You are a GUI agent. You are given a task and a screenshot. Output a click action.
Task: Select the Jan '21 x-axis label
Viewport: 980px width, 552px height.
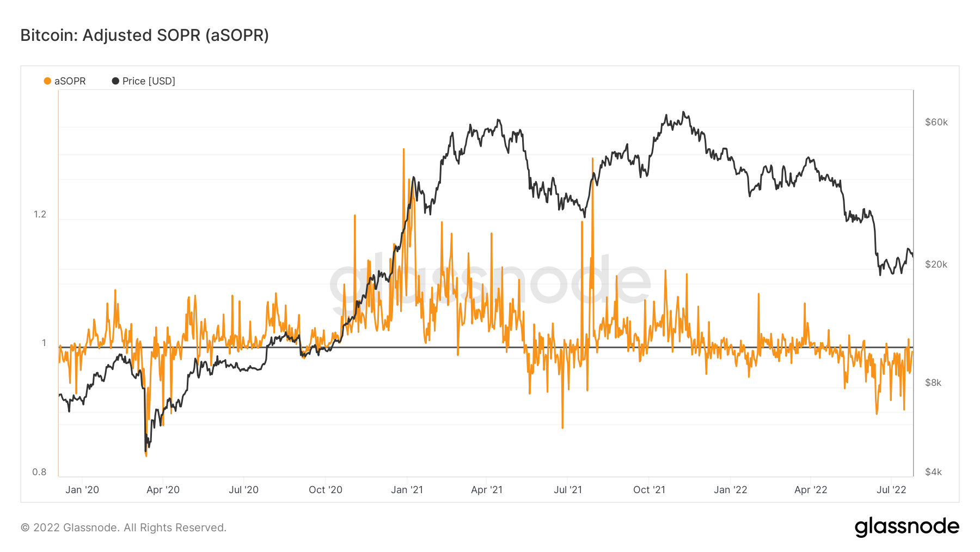coord(407,490)
